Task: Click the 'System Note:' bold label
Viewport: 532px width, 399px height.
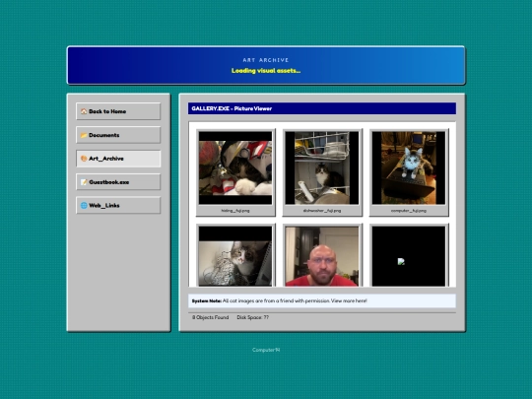Action: (207, 300)
